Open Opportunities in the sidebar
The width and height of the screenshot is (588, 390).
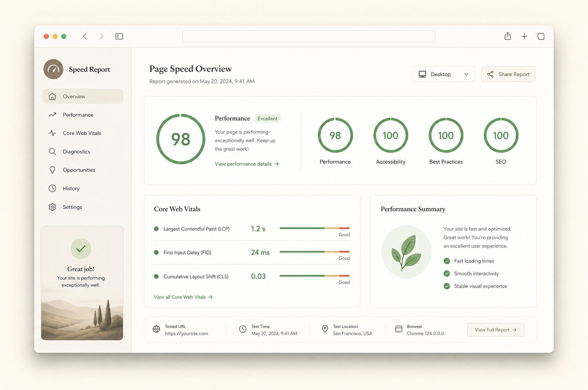click(x=83, y=170)
